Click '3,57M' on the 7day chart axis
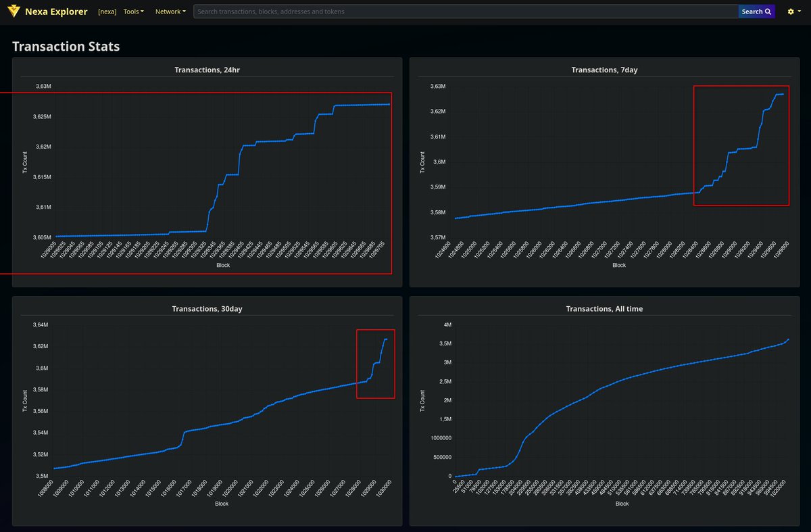This screenshot has width=811, height=532. pyautogui.click(x=439, y=237)
